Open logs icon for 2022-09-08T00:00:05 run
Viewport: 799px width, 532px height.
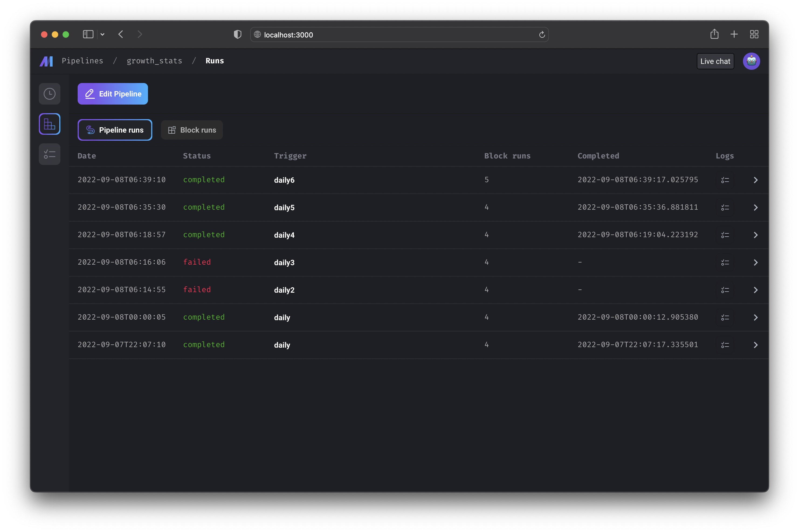[725, 317]
